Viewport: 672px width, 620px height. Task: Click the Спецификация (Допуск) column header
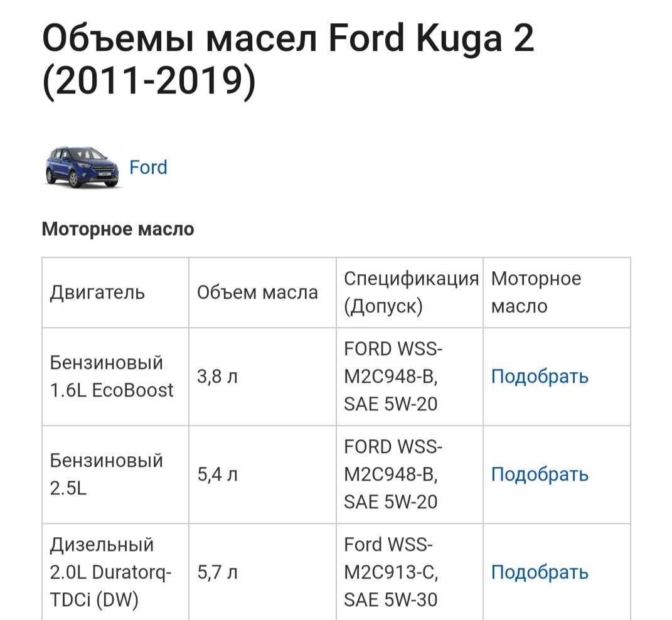pos(410,292)
